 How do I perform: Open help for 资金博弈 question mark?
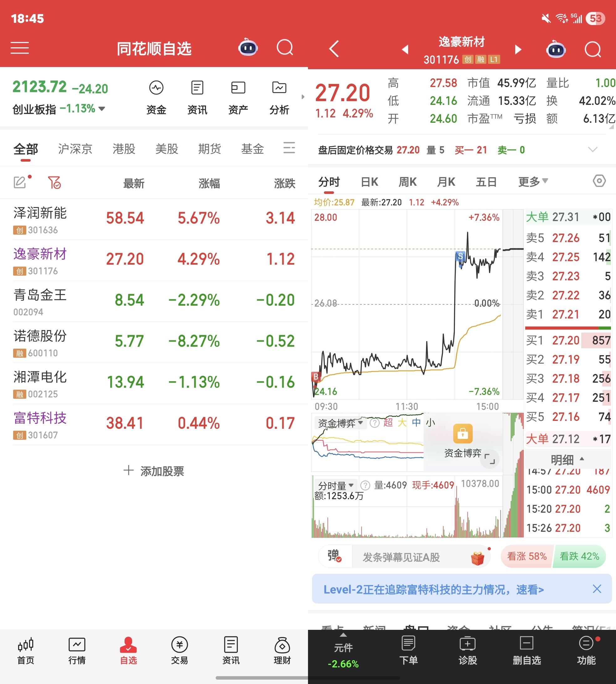click(374, 423)
